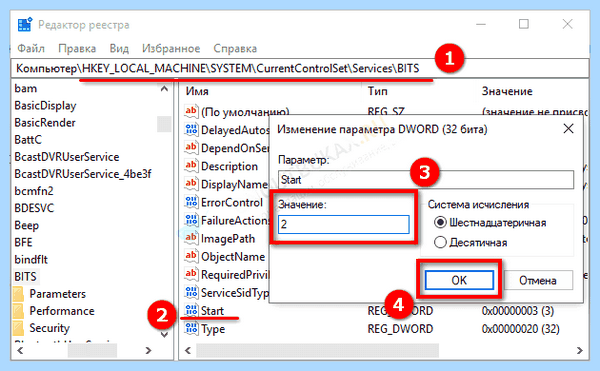Screen dimensions: 600x371
Task: Select the bam key in tree
Action: point(26,88)
